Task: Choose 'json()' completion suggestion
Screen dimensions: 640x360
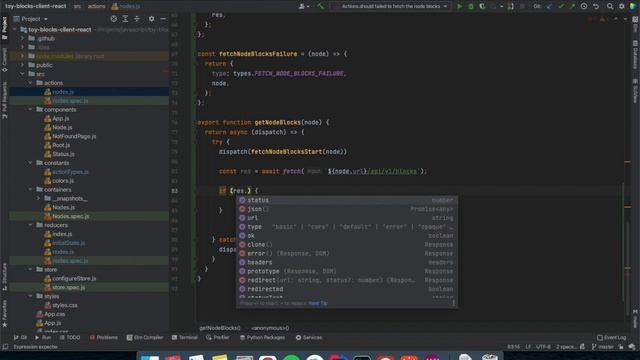Action: pyautogui.click(x=347, y=209)
